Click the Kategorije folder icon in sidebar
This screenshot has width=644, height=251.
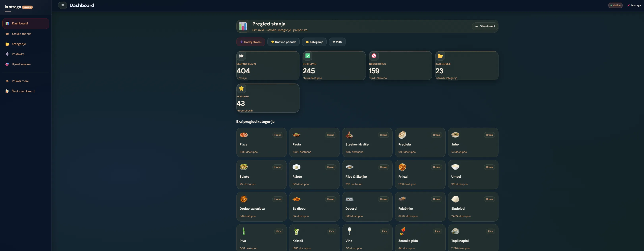[7, 44]
